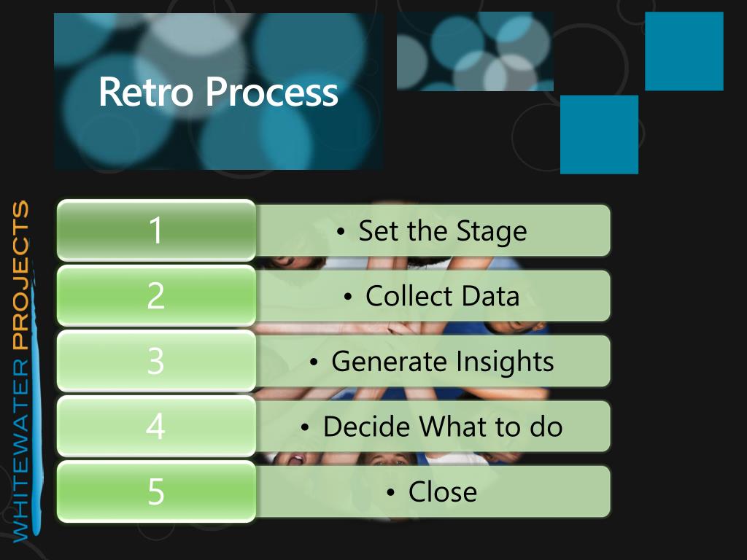This screenshot has height=560, width=747.
Task: Click the 'Collect Data' bar
Action: (x=433, y=296)
